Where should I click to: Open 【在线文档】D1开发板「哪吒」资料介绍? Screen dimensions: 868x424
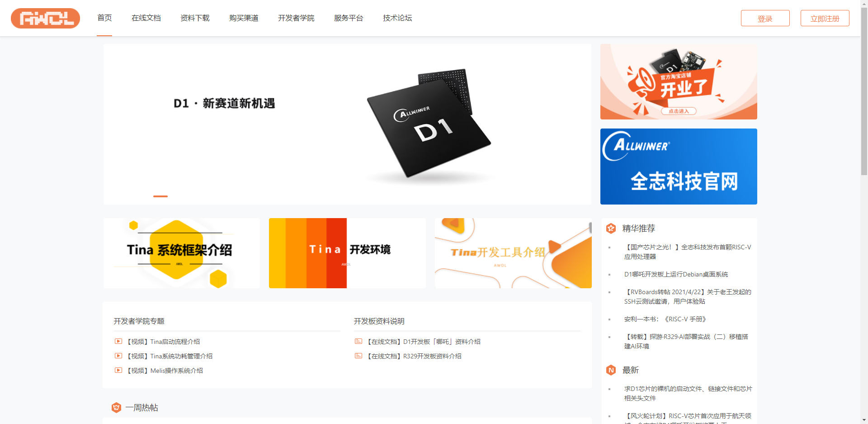click(x=423, y=342)
